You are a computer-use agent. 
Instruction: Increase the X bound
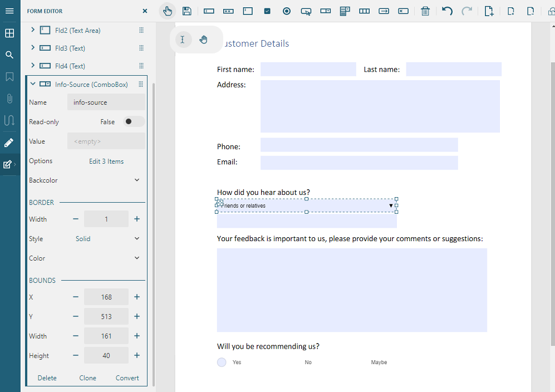click(137, 297)
